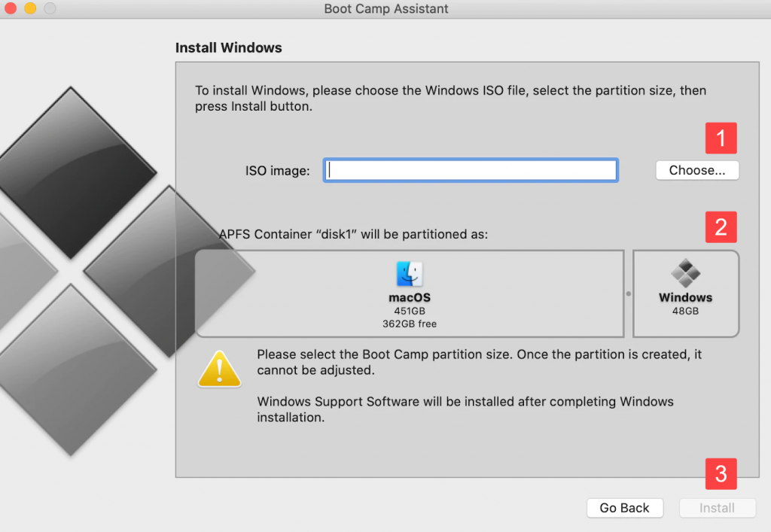Image resolution: width=771 pixels, height=532 pixels.
Task: Click the yellow warning triangle icon
Action: (x=219, y=369)
